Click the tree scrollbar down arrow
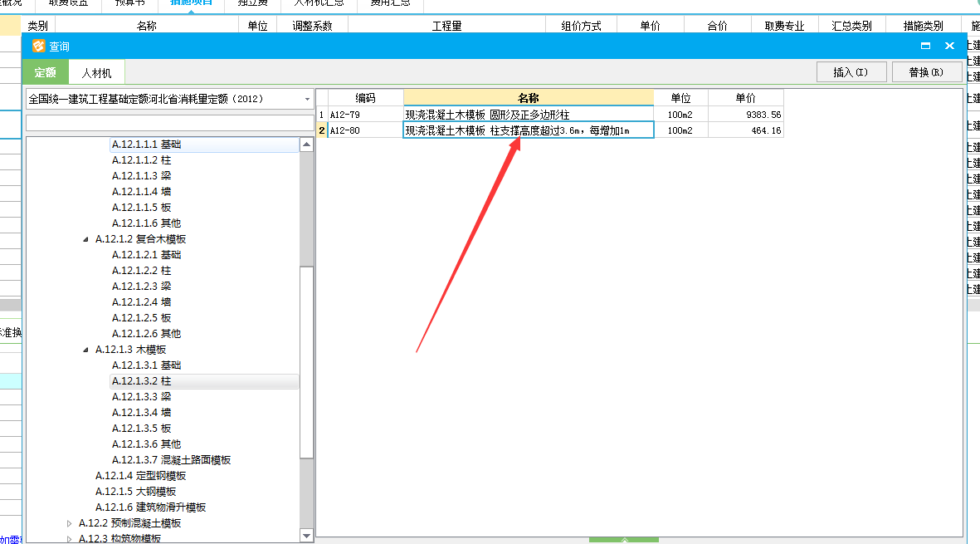The width and height of the screenshot is (980, 544). tap(306, 537)
